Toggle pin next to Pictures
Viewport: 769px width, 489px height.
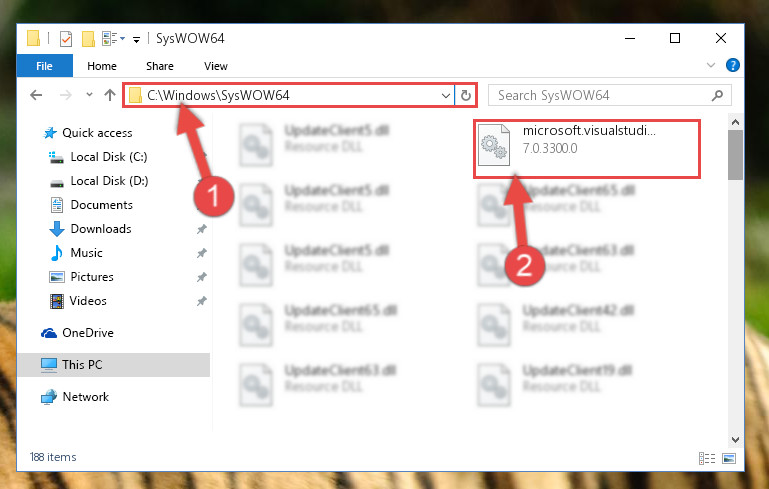coord(201,277)
